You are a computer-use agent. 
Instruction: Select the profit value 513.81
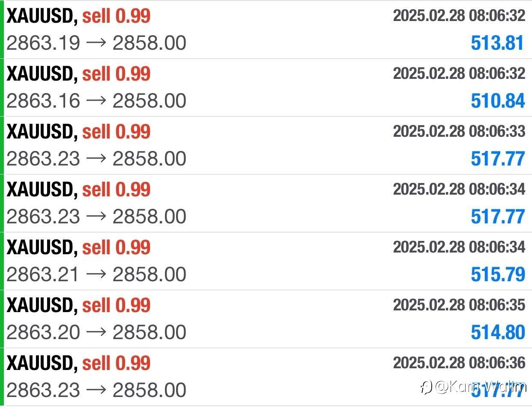497,43
